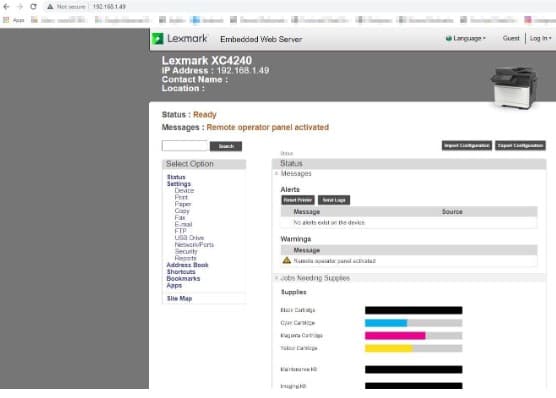Click the Status panel header
This screenshot has height=398, width=556.
tap(409, 164)
